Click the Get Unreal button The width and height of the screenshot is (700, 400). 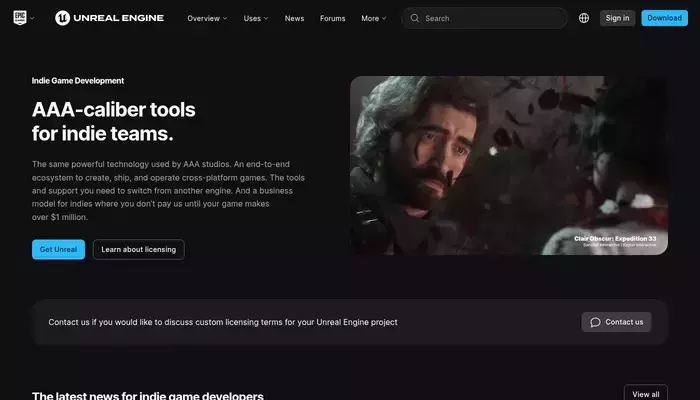[x=58, y=249]
